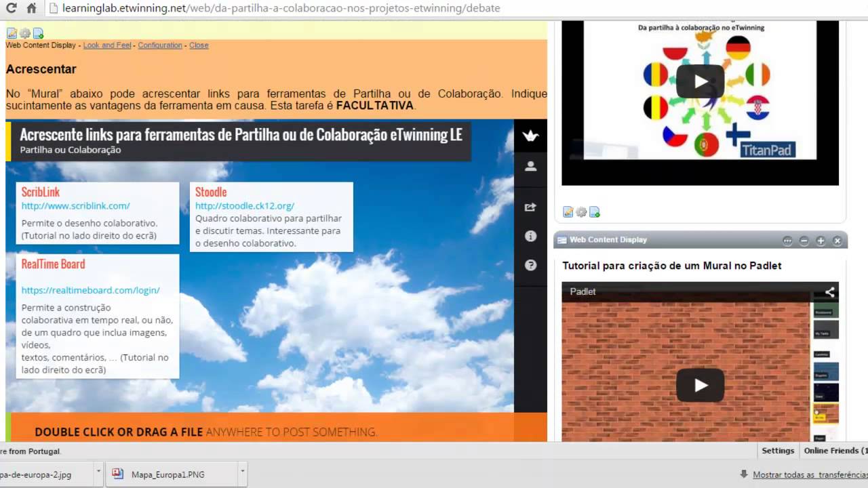Maximize the portlet with the plus icon

pos(821,241)
